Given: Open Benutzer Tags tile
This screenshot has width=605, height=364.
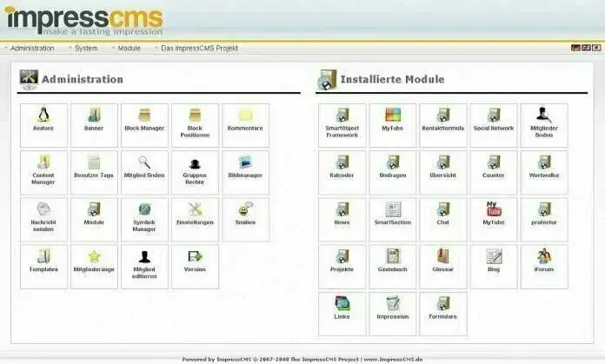Looking at the screenshot, I should (x=94, y=172).
